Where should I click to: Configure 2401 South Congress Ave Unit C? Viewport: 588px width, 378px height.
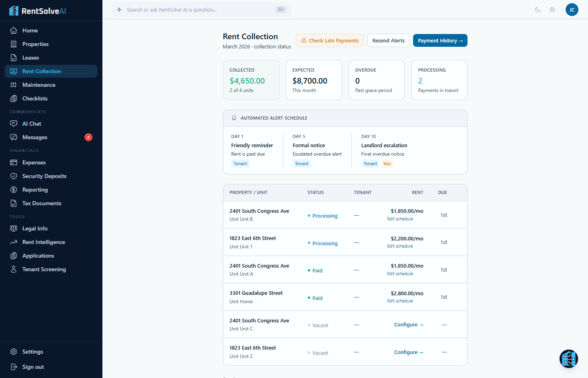408,325
